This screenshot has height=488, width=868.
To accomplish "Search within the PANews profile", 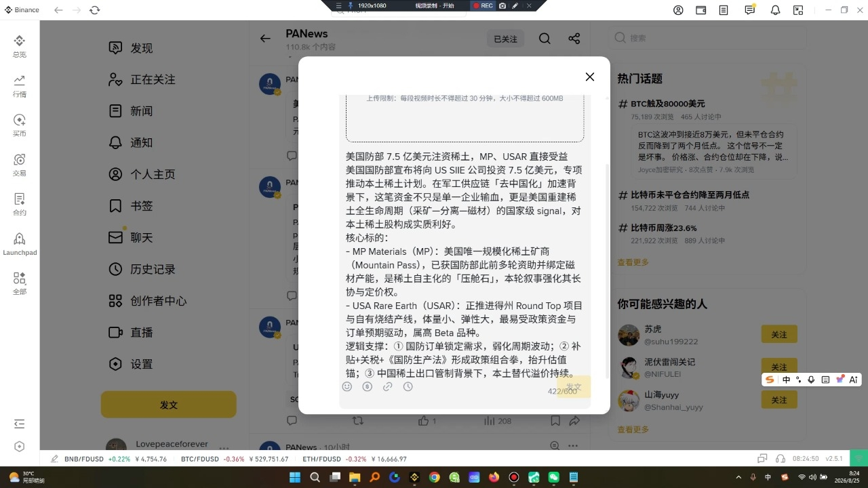I will tap(545, 39).
